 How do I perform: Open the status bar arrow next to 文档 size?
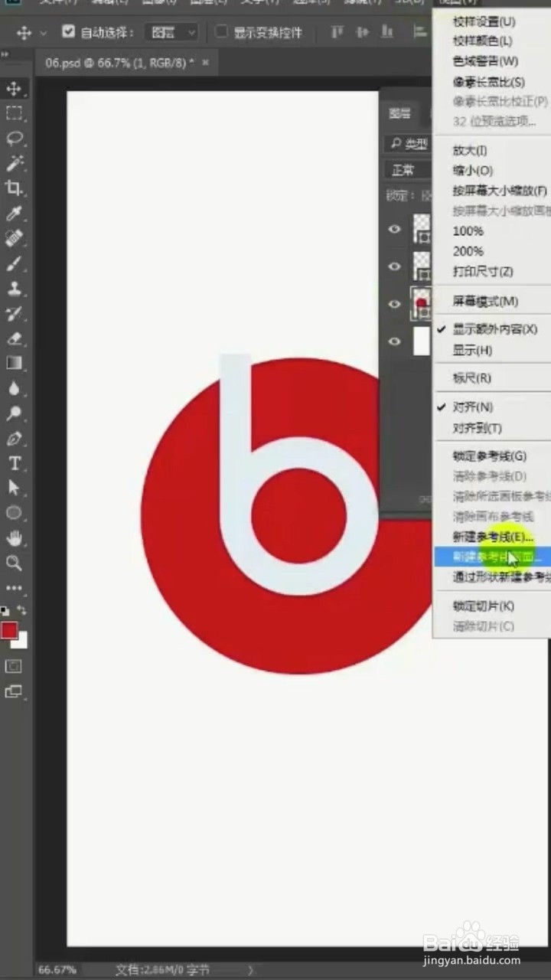point(251,969)
